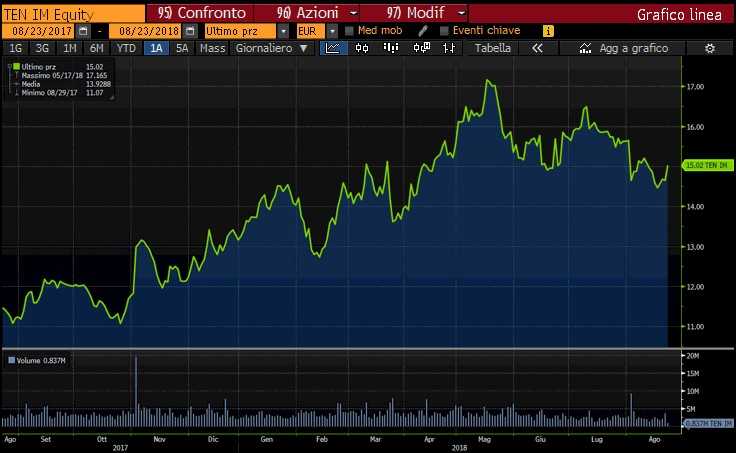Viewport: 736px width, 453px height.
Task: Select the YTD range tab
Action: point(126,48)
